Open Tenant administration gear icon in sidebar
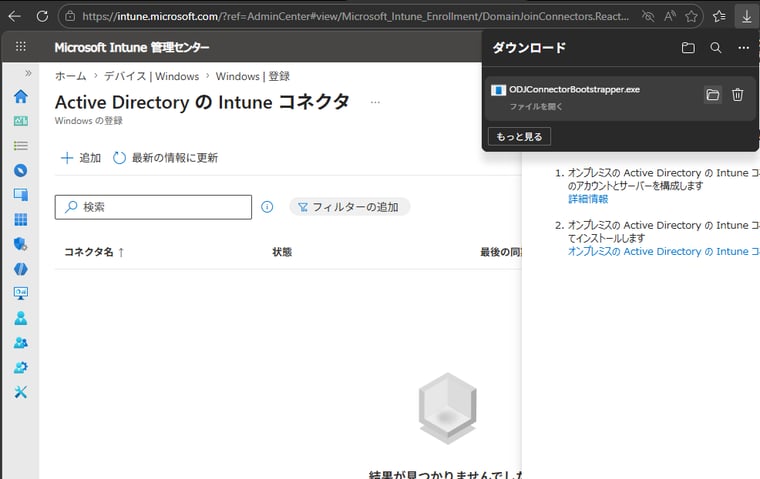This screenshot has width=760, height=479. [21, 367]
